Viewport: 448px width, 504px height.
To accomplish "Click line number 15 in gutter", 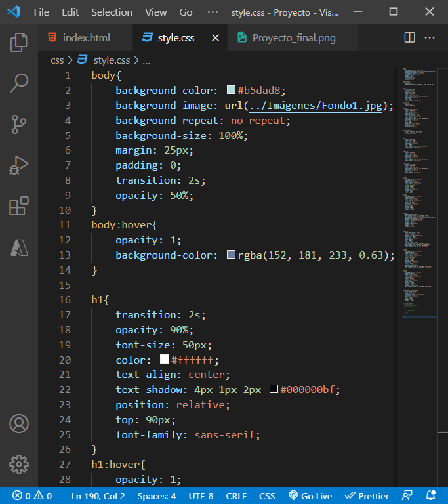I will 64,285.
